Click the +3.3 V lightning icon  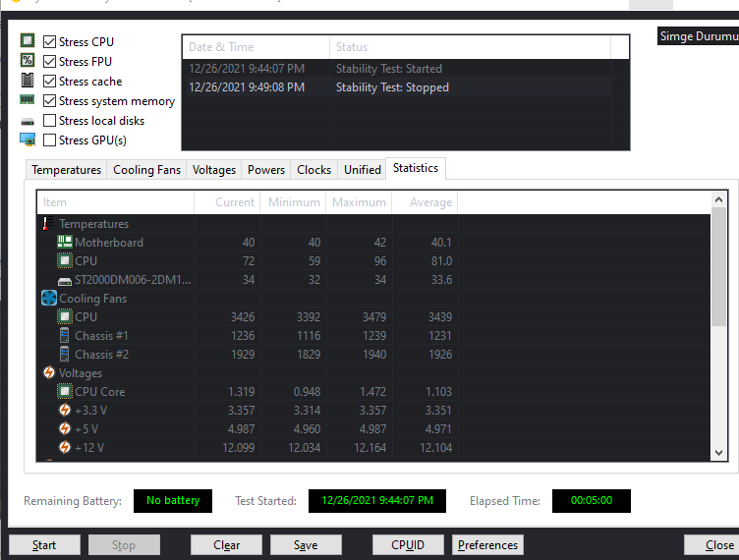(x=65, y=410)
